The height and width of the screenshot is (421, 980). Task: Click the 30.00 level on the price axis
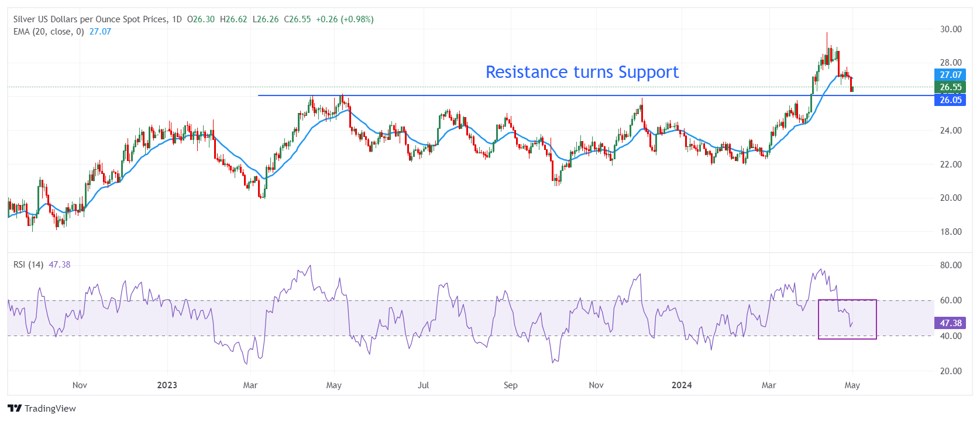point(951,29)
